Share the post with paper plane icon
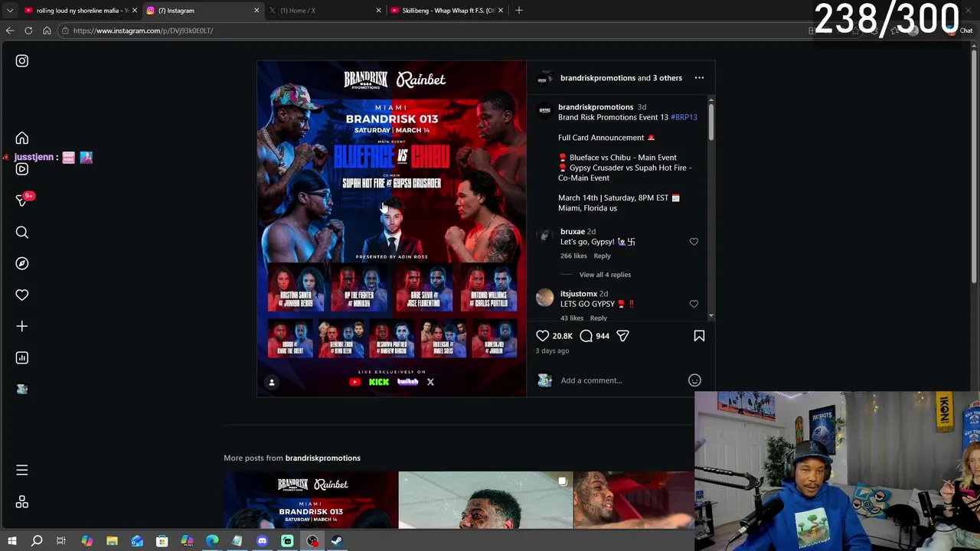This screenshot has height=551, width=980. point(622,335)
